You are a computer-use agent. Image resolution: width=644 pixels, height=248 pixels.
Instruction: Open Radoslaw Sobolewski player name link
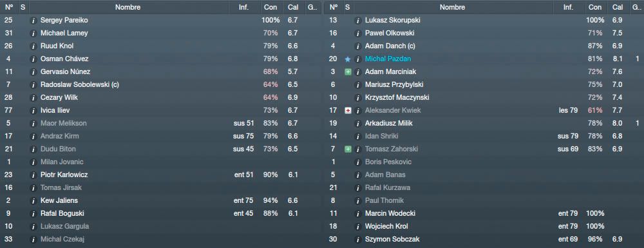point(80,84)
